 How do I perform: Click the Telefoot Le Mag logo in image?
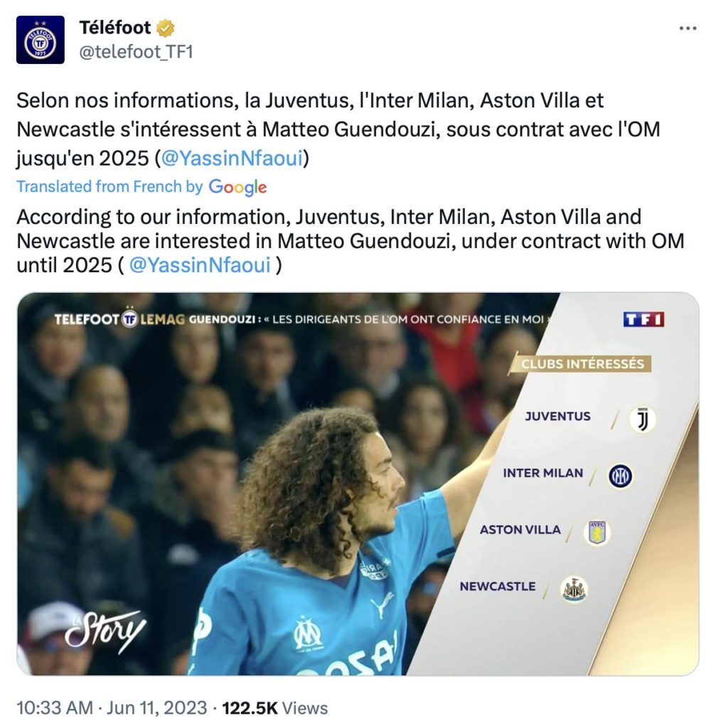pos(119,319)
